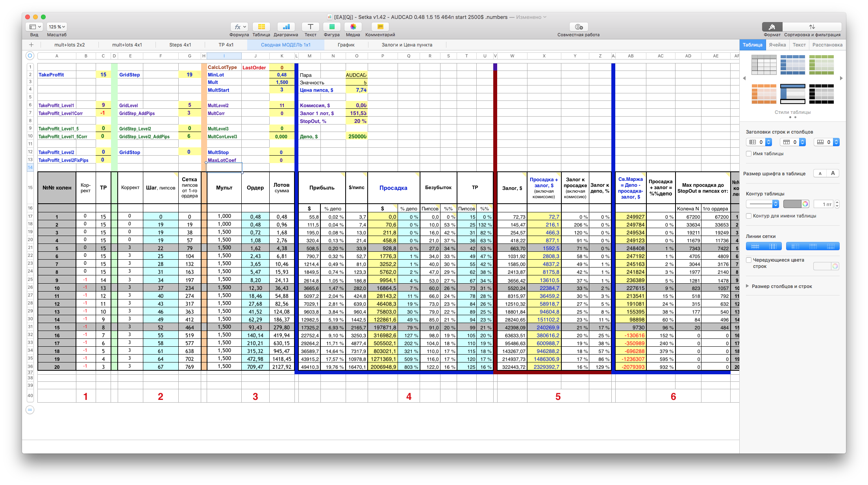868x485 pixels.
Task: Choose the orange table style thumbnail
Action: (764, 94)
